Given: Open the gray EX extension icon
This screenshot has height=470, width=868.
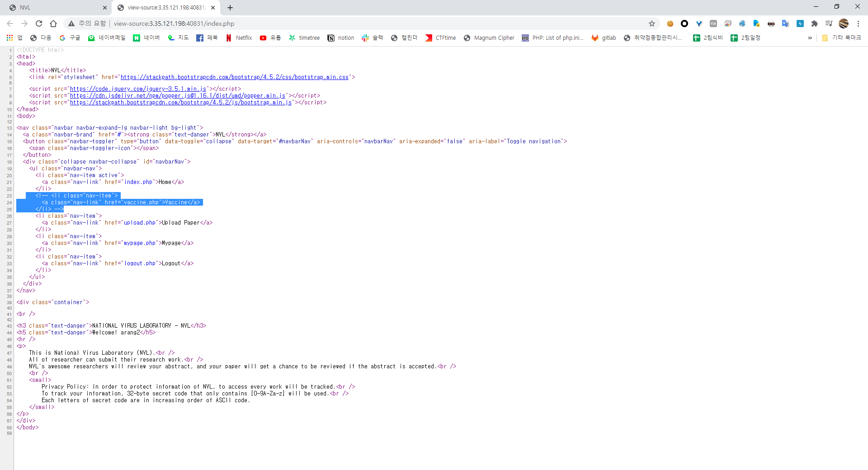Looking at the screenshot, I should point(713,23).
